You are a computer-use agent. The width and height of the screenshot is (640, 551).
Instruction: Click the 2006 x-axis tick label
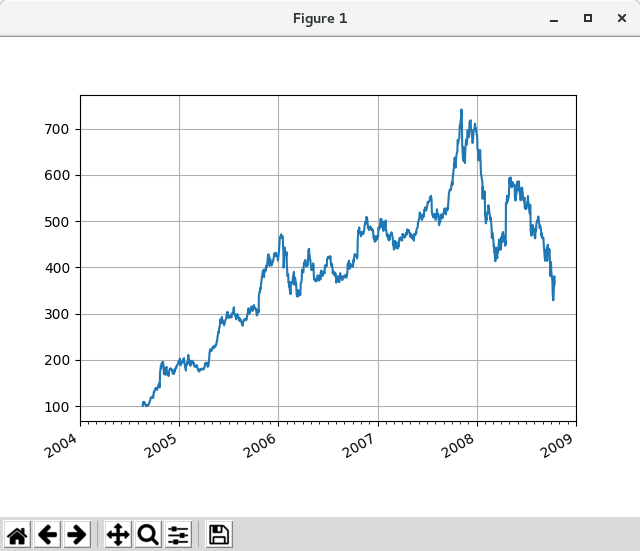tap(259, 445)
